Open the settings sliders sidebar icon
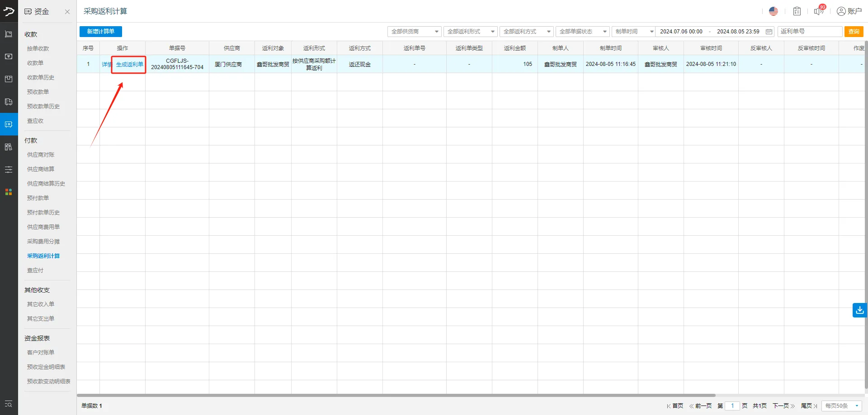868x415 pixels. pos(9,170)
